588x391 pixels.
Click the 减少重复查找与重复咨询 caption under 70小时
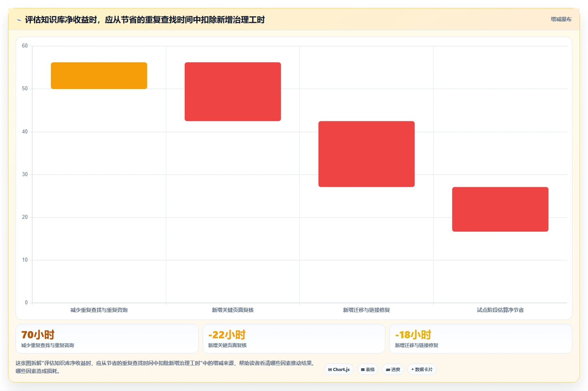coord(48,345)
